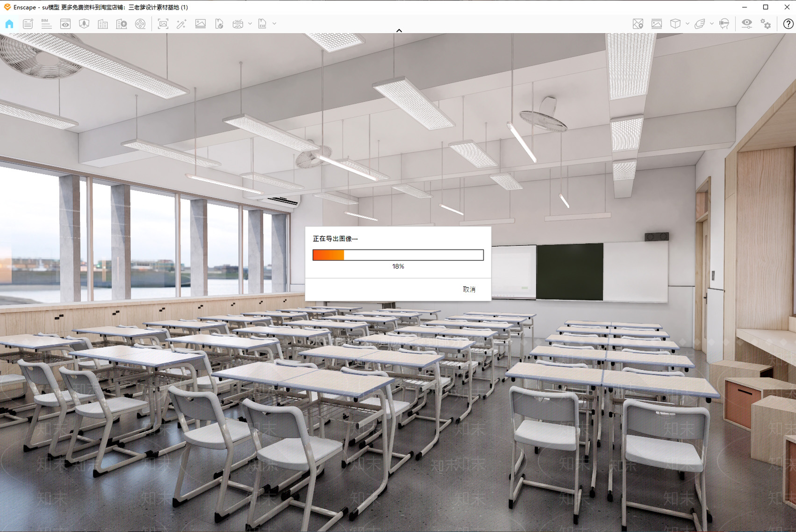The height and width of the screenshot is (532, 796).
Task: Click the batch image render icon
Action: (200, 24)
